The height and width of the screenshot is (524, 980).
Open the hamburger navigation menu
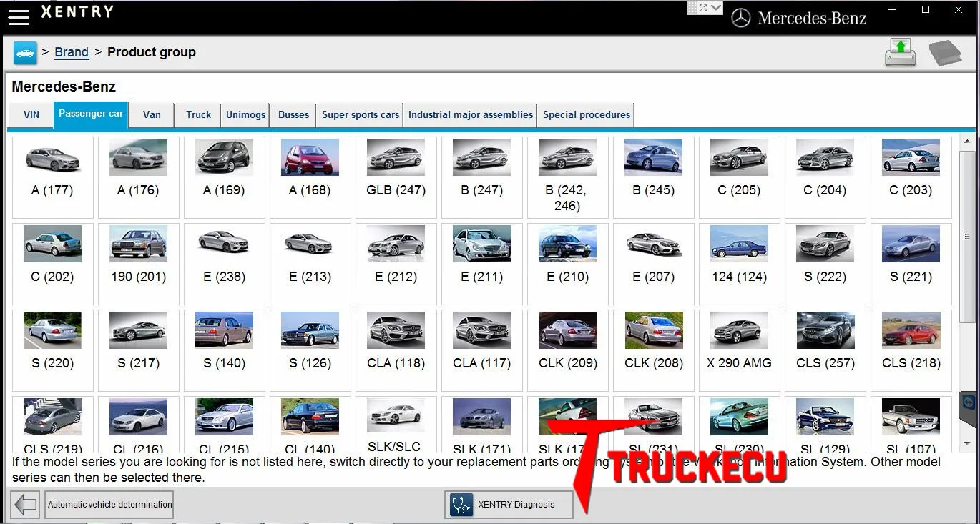[x=19, y=17]
